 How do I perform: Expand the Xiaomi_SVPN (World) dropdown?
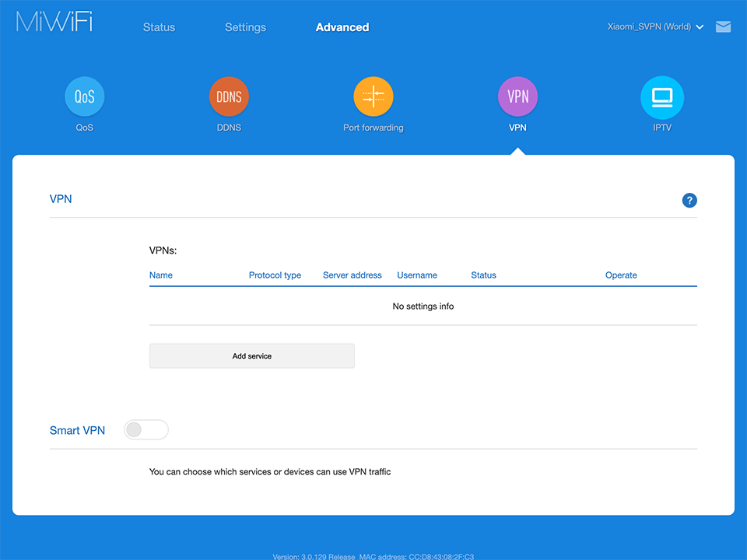click(x=655, y=26)
